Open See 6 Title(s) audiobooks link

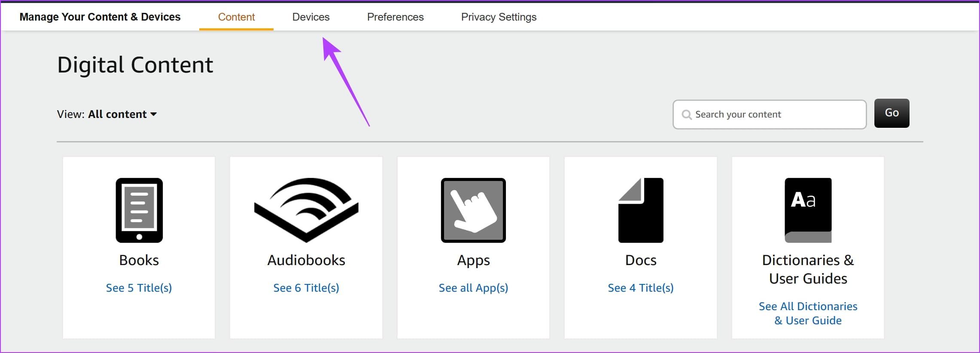(x=306, y=288)
